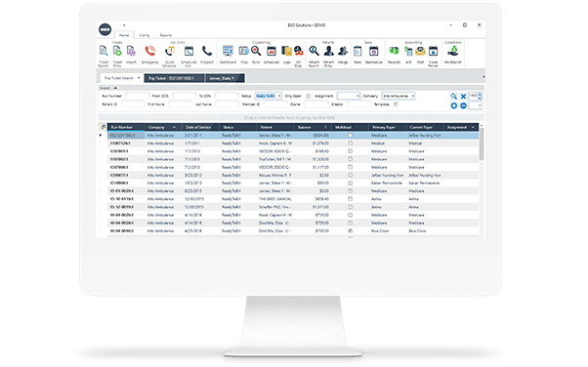The image size is (588, 367).
Task: Open the Scheduled Call entry
Action: (x=189, y=57)
